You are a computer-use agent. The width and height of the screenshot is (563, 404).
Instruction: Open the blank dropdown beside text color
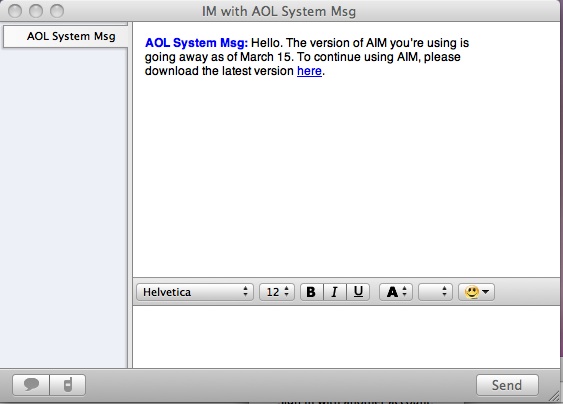pyautogui.click(x=435, y=292)
